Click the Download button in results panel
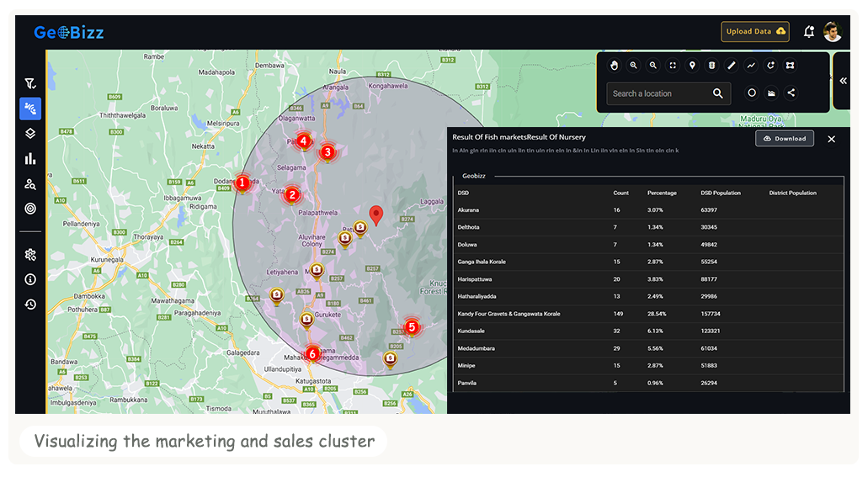 point(785,138)
